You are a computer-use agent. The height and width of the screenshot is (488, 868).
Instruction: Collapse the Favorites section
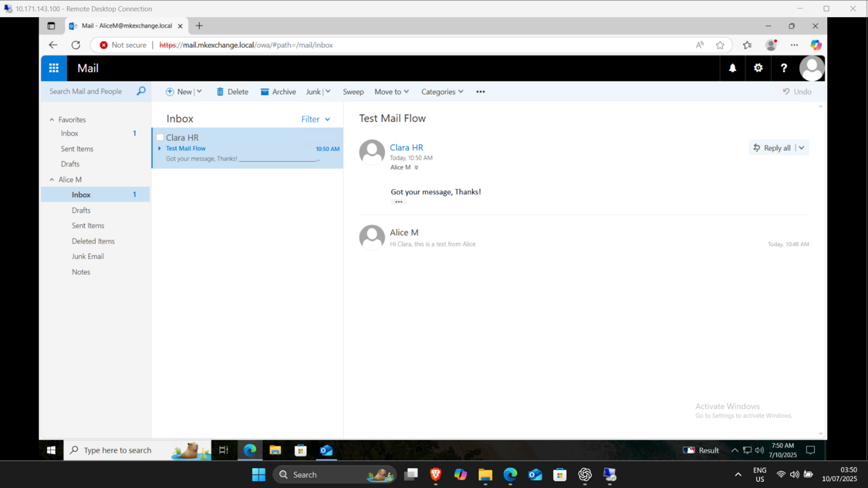52,119
